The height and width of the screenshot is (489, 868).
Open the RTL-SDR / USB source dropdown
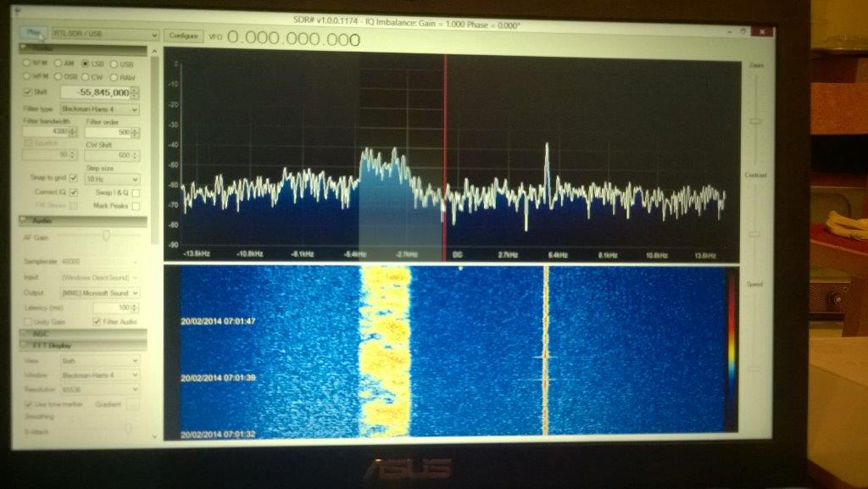coord(105,34)
